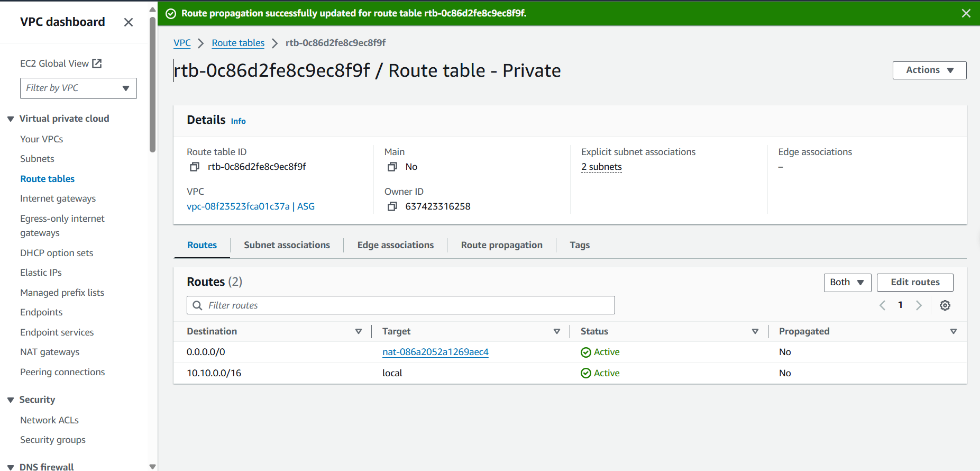
Task: Click the Edit routes button
Action: click(915, 283)
